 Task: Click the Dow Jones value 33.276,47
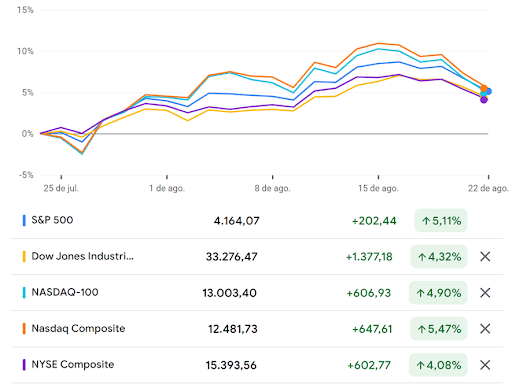tap(232, 257)
